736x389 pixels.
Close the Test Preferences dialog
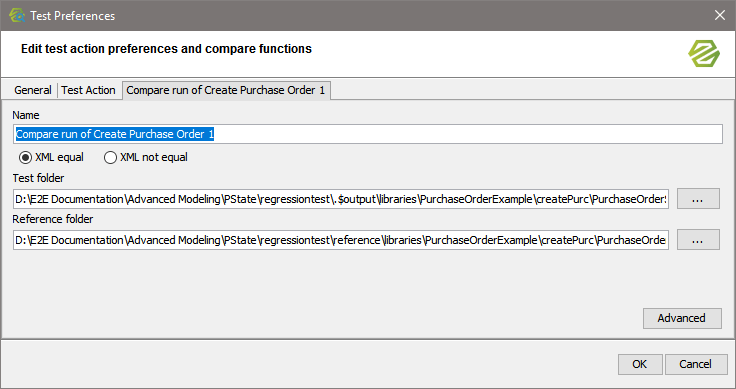point(720,15)
